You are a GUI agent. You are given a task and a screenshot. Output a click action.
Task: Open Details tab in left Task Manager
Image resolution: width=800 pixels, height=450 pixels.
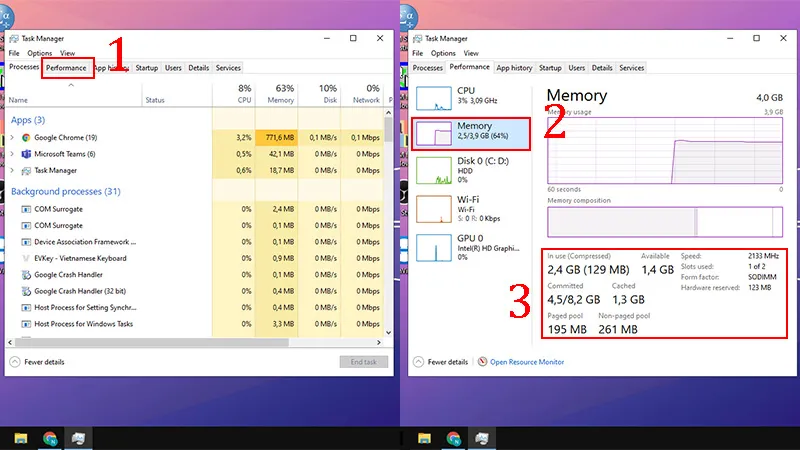click(x=198, y=68)
